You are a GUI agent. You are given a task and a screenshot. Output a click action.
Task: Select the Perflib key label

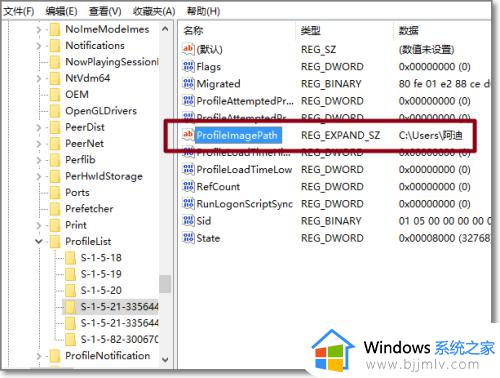pos(80,160)
